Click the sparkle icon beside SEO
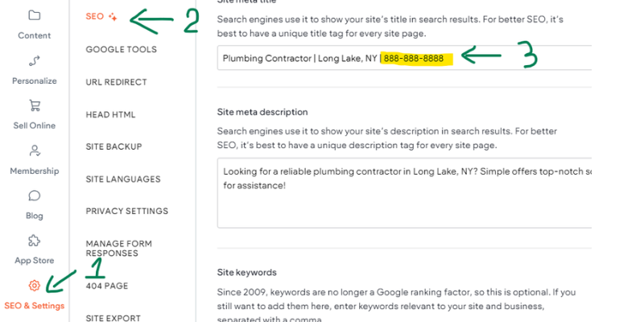The image size is (644, 322). 113,17
